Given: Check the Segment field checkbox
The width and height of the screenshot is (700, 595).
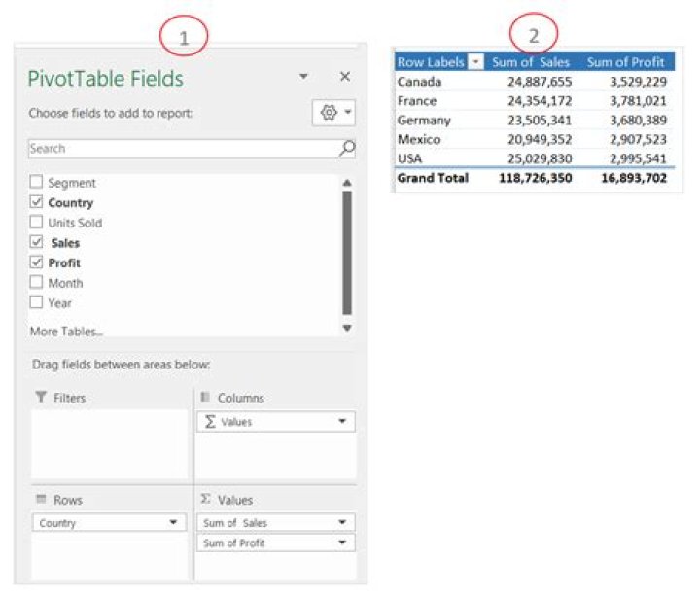Looking at the screenshot, I should tap(36, 182).
